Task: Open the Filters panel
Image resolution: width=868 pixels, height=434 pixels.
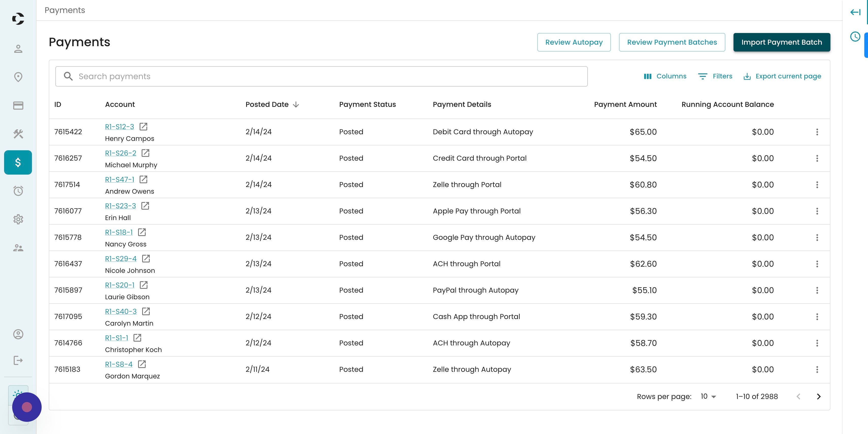Action: tap(715, 76)
